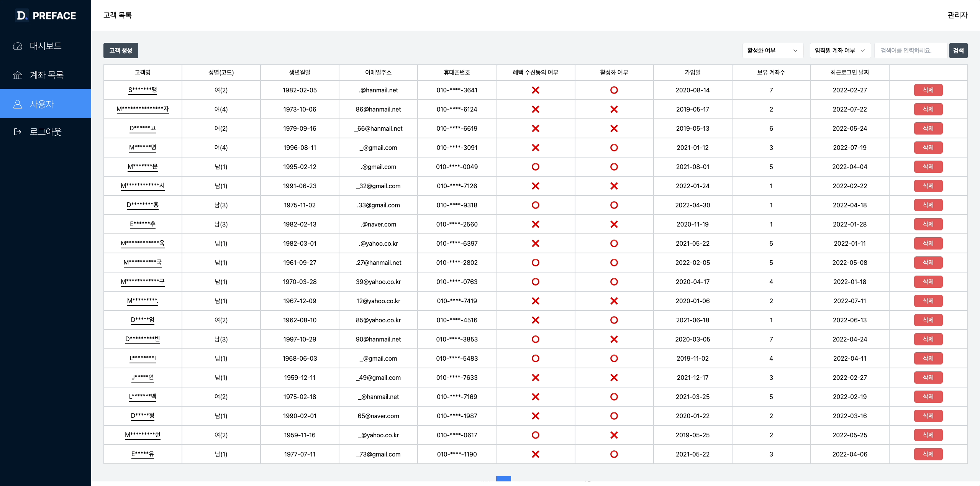This screenshot has height=486, width=980.
Task: Open the 활성화 여부 filter dropdown
Action: click(x=773, y=50)
